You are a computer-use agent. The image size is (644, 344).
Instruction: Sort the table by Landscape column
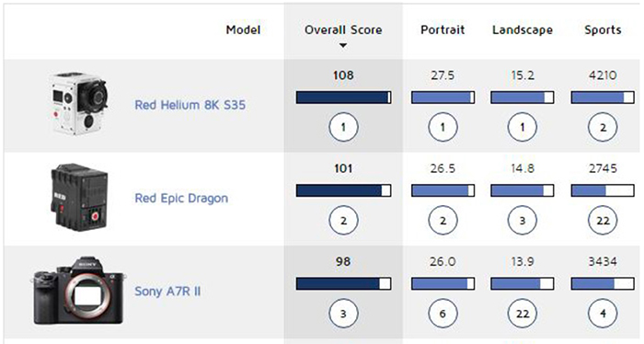point(523,30)
